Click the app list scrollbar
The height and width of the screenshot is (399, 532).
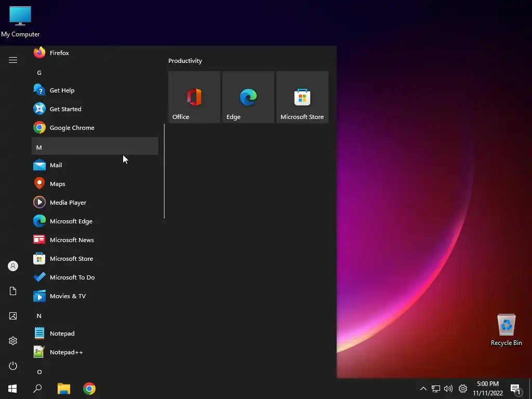(164, 171)
